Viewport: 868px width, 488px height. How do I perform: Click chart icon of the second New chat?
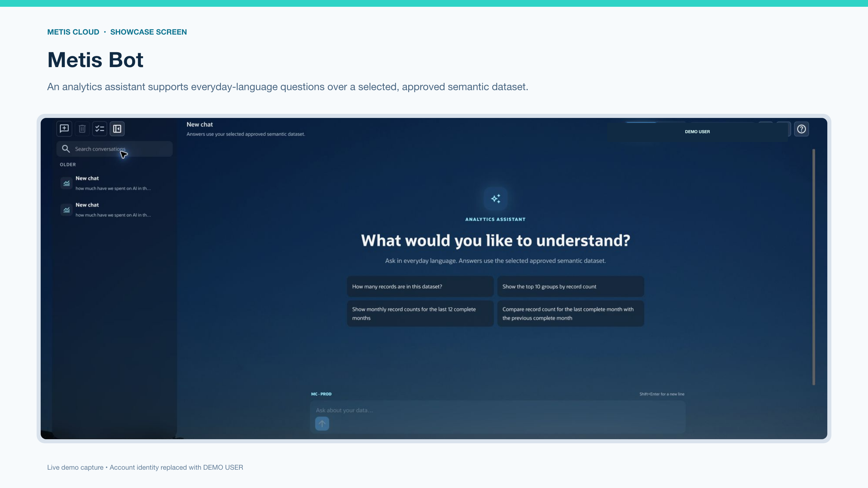point(66,210)
